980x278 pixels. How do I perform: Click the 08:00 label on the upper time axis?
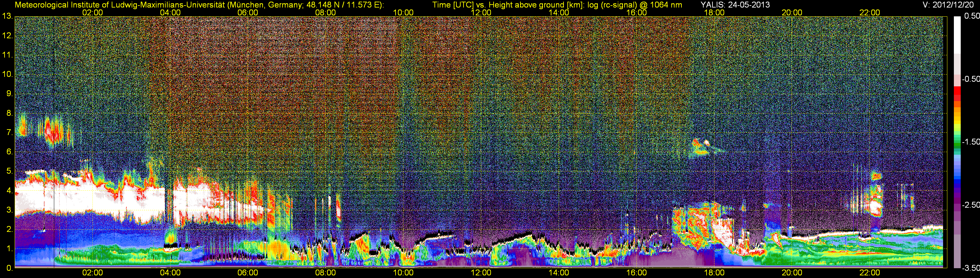326,12
